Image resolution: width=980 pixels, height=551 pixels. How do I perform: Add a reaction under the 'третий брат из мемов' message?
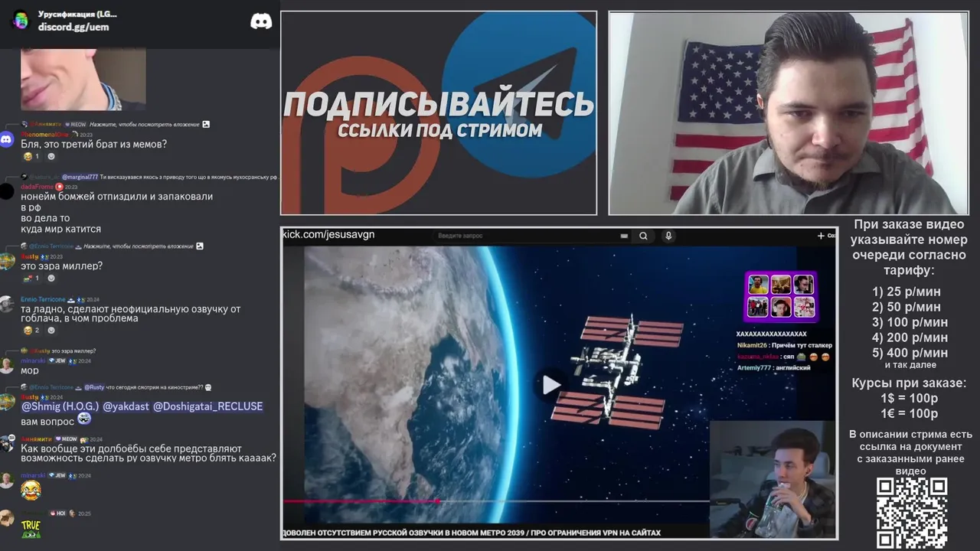tap(51, 156)
